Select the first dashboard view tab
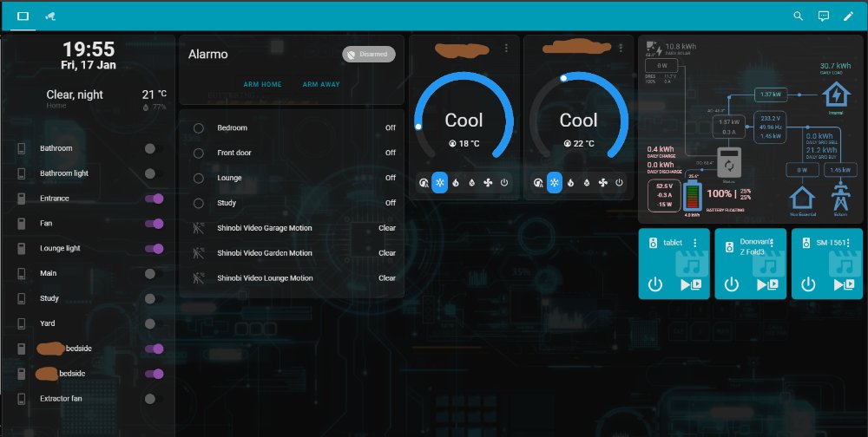The height and width of the screenshot is (437, 868). 23,16
